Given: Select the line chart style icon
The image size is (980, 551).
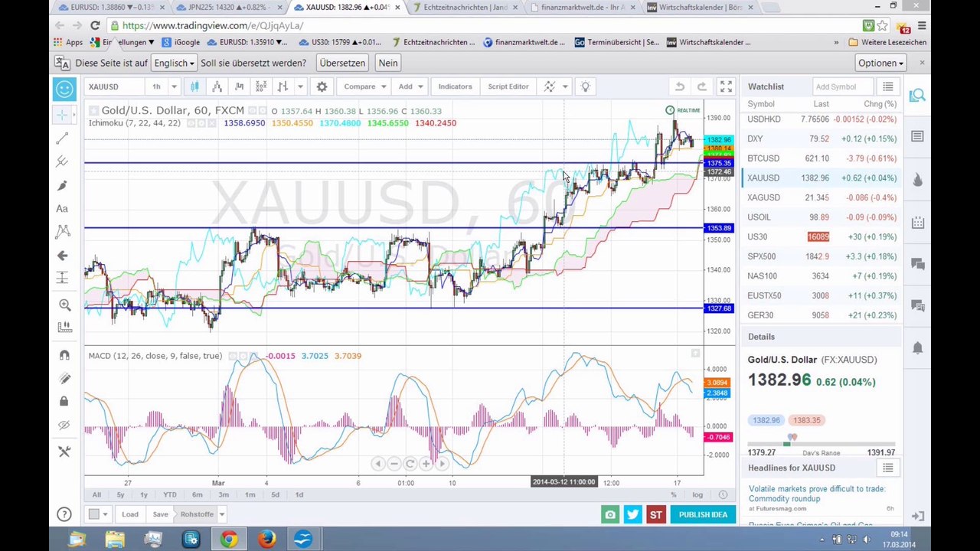Looking at the screenshot, I should pos(217,86).
